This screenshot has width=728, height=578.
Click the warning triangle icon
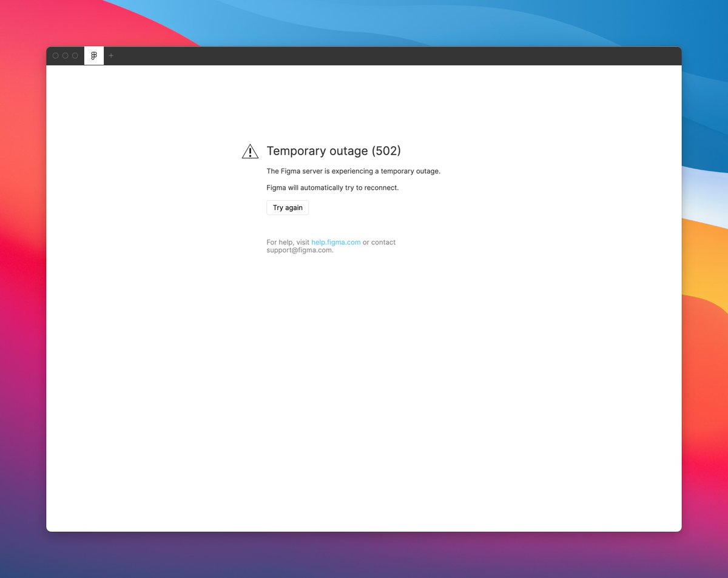[x=250, y=152]
